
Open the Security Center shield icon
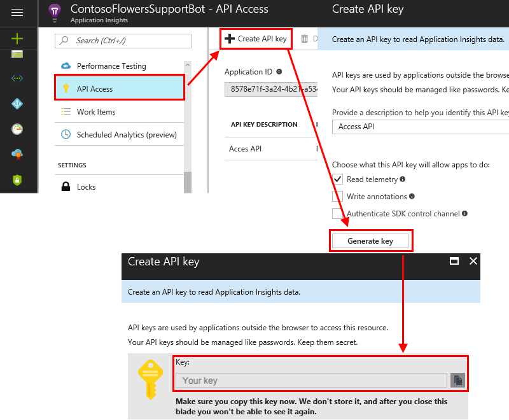(x=17, y=178)
